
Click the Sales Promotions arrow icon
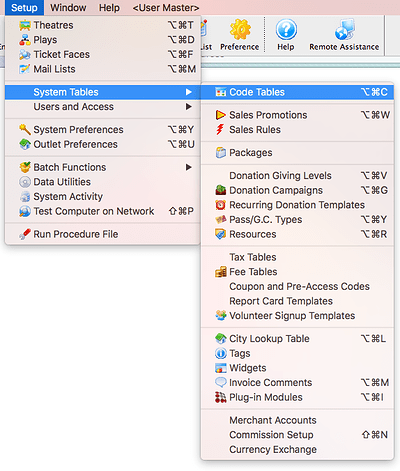(x=220, y=115)
